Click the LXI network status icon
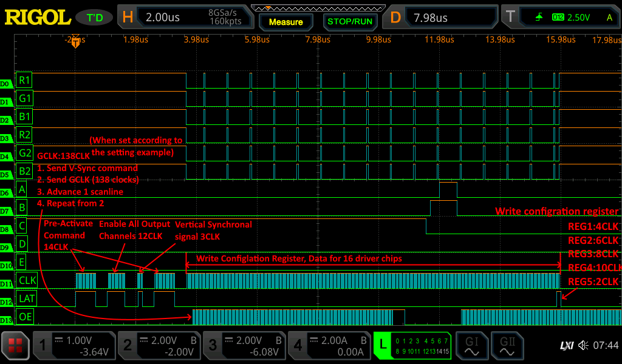The width and height of the screenshot is (622, 364). pyautogui.click(x=567, y=346)
